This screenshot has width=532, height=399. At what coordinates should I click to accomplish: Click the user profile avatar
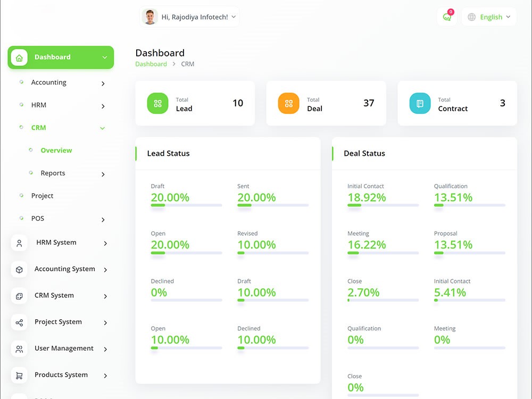coord(149,16)
